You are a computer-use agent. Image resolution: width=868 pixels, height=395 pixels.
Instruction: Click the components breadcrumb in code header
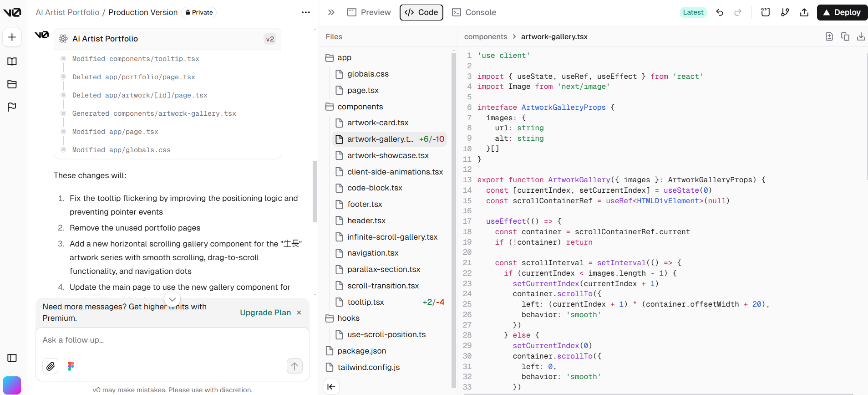click(x=485, y=36)
